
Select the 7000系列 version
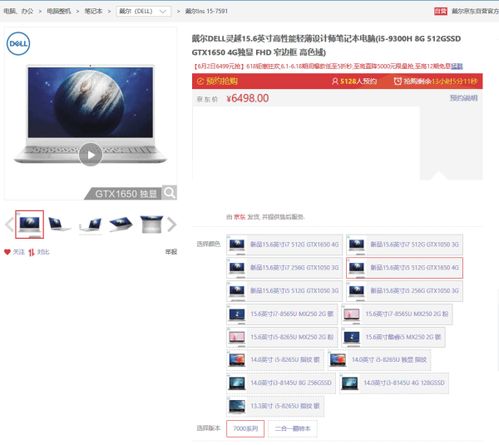[x=245, y=429]
